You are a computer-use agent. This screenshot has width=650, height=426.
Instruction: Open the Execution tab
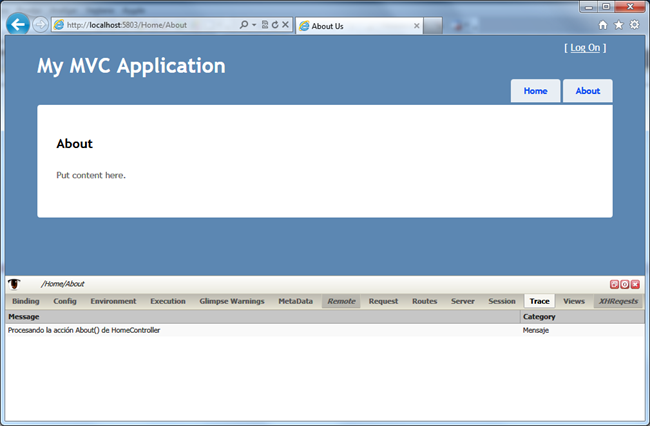(168, 301)
